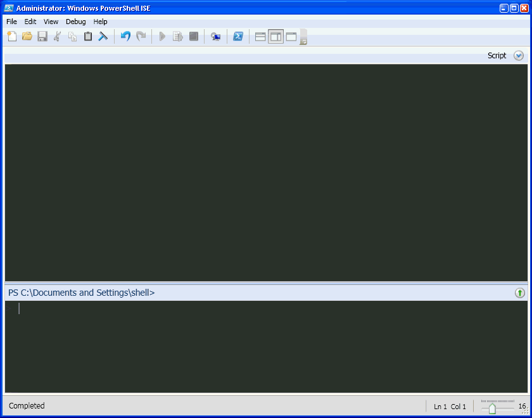Open the Debug menu
The width and height of the screenshot is (532, 418).
[x=75, y=22]
